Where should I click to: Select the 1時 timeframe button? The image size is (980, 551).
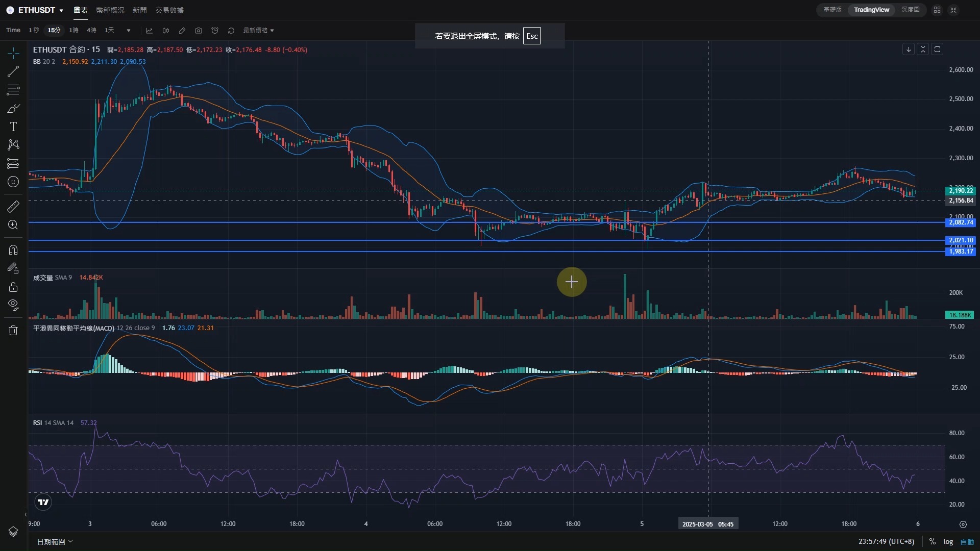73,31
